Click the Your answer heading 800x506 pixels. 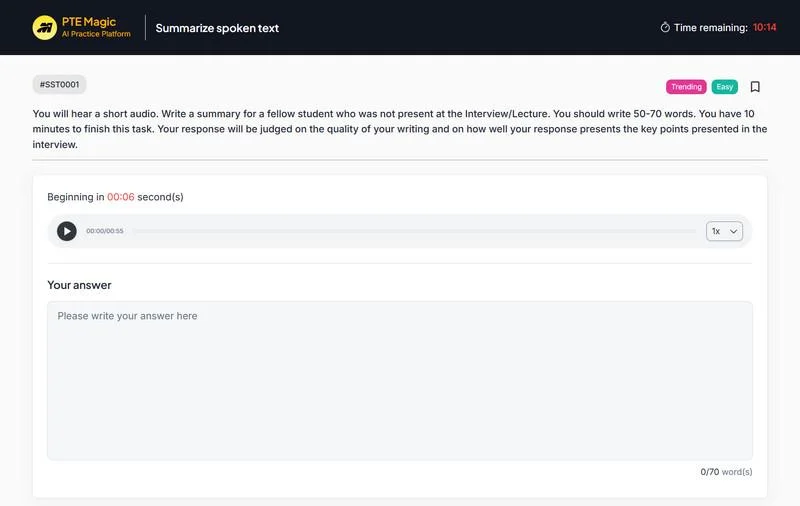[79, 285]
